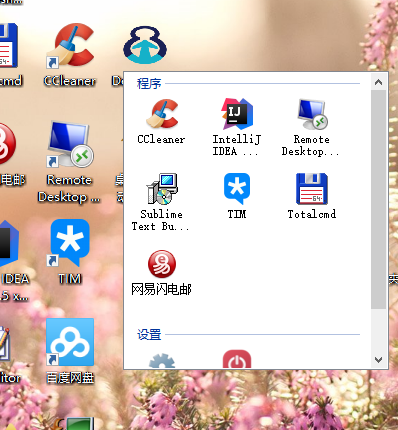The height and width of the screenshot is (430, 398).
Task: Select the IntelliJ IDEA desktop shortcut
Action: 8,243
